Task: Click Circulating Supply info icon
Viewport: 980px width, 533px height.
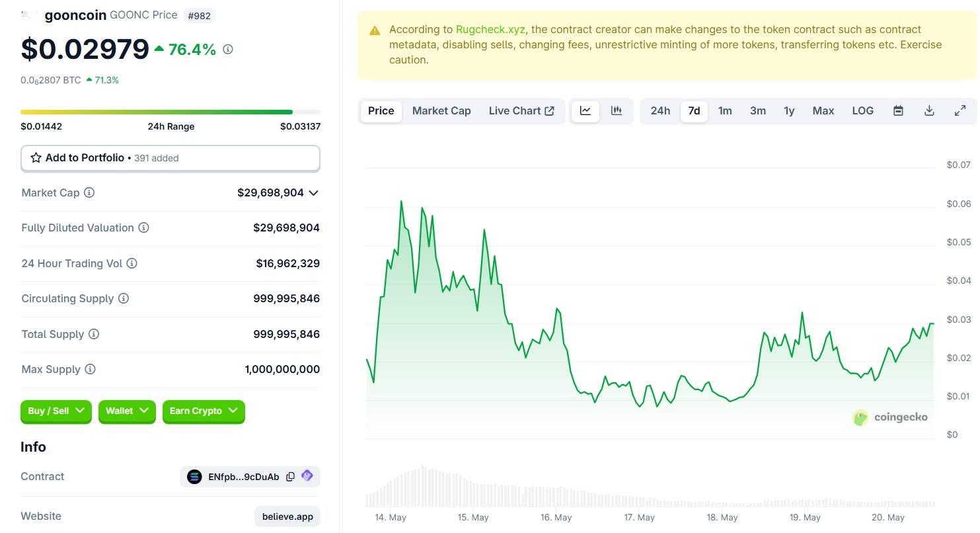Action: pos(124,299)
